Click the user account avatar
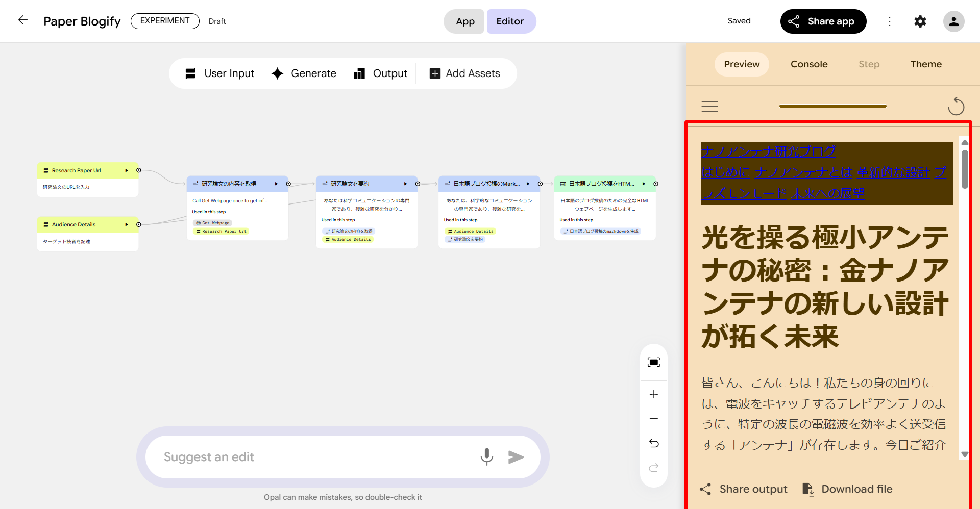The width and height of the screenshot is (980, 509). coord(953,21)
